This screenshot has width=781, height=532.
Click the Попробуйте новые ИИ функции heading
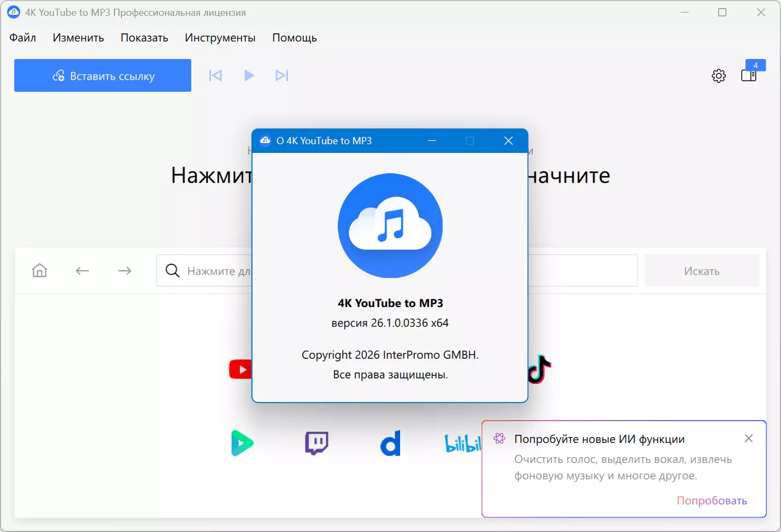point(600,439)
